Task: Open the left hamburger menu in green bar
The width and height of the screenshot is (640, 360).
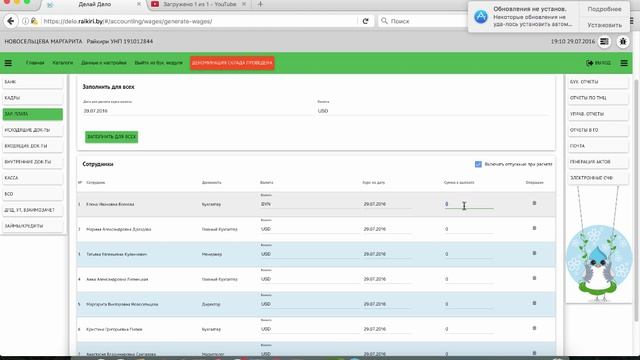Action: coord(8,63)
